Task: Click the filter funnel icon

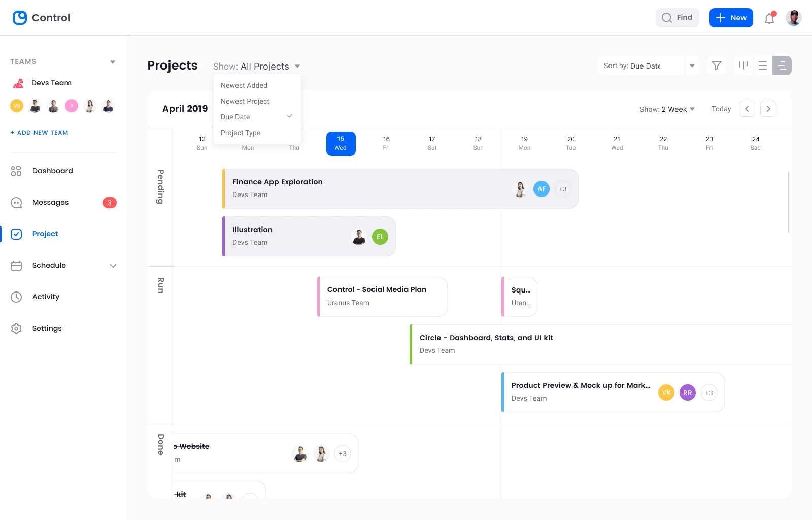Action: [716, 66]
